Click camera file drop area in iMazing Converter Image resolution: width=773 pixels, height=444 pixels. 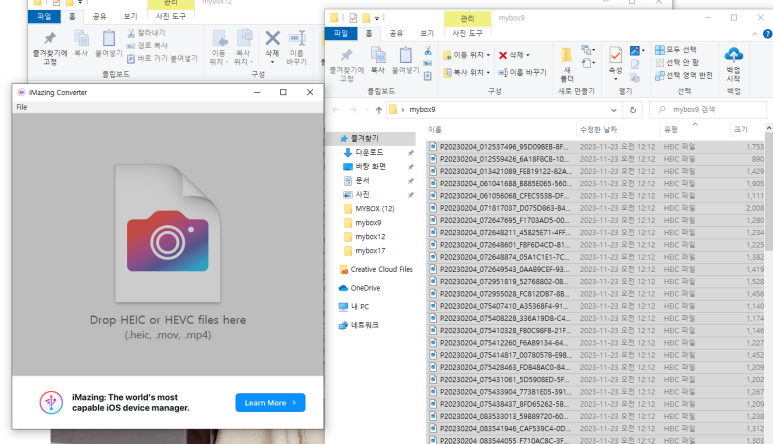point(168,233)
